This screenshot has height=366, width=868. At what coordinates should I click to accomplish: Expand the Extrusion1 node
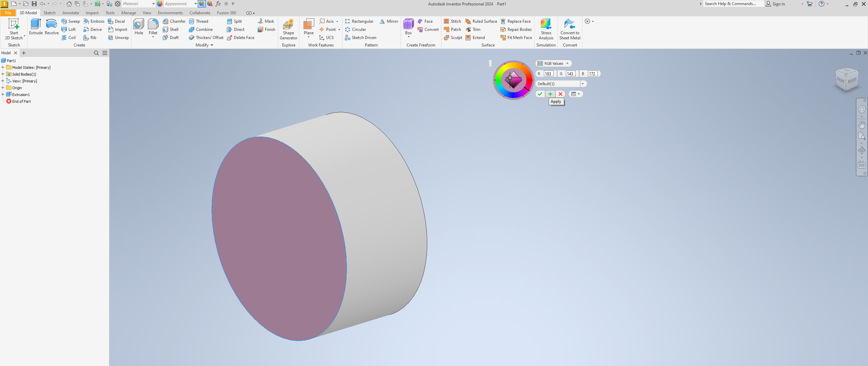coord(3,95)
